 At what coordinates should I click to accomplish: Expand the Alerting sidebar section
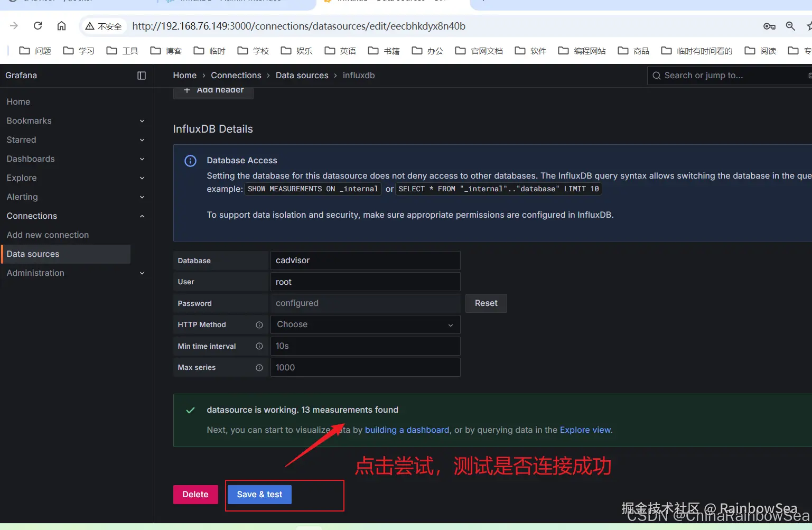[x=142, y=197]
